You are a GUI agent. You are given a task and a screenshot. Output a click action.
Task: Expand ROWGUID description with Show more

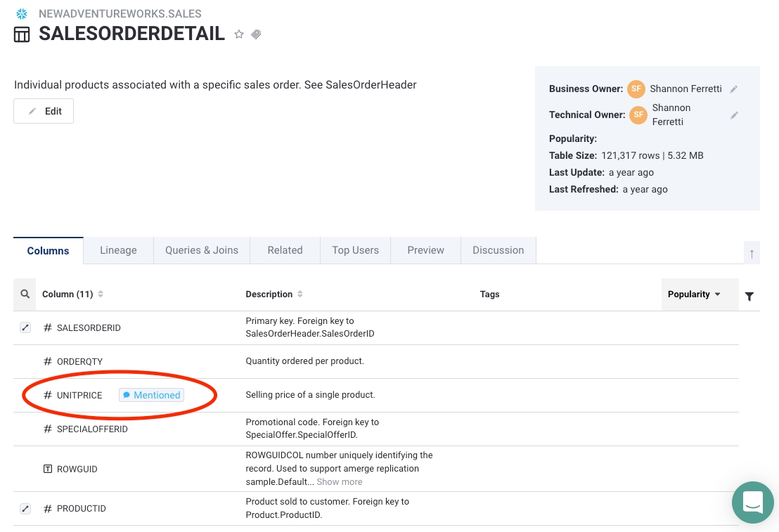[340, 482]
